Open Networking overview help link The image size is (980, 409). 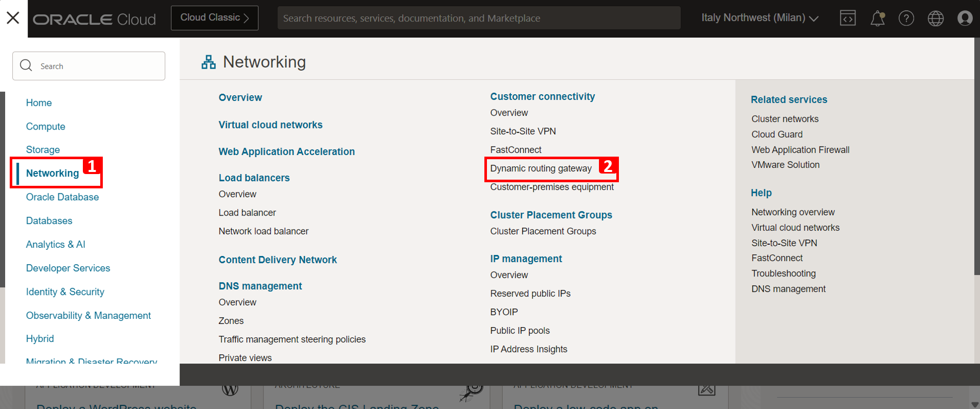793,212
